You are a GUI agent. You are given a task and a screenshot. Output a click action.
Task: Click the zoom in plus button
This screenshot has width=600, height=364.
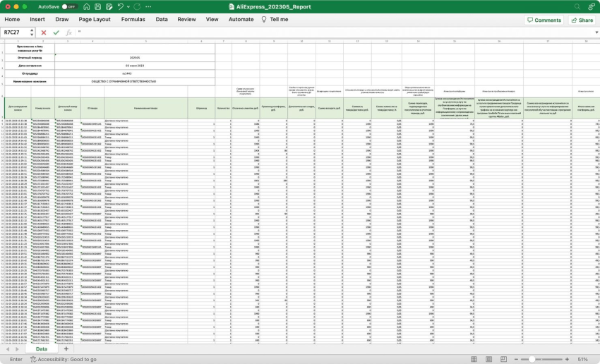point(567,359)
